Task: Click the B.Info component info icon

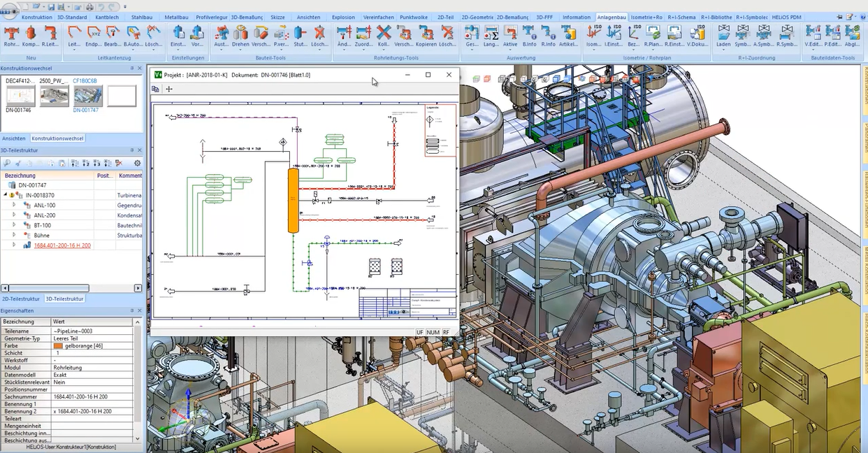Action: click(x=529, y=34)
